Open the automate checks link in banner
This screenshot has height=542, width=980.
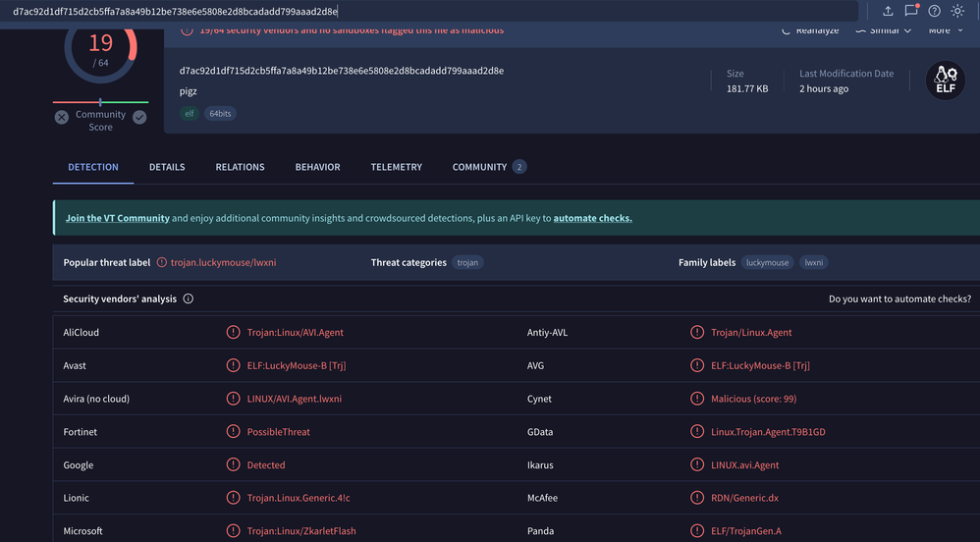tap(592, 218)
